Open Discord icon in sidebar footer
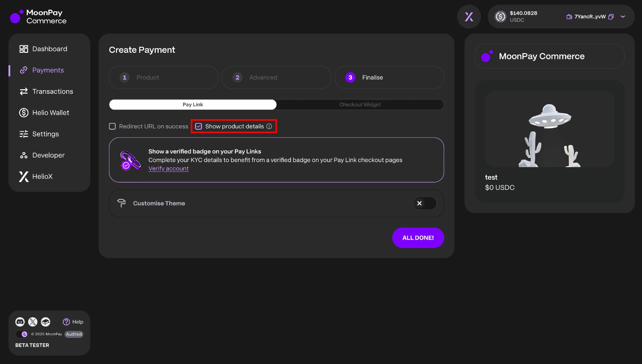Viewport: 642px width, 364px height. point(20,322)
